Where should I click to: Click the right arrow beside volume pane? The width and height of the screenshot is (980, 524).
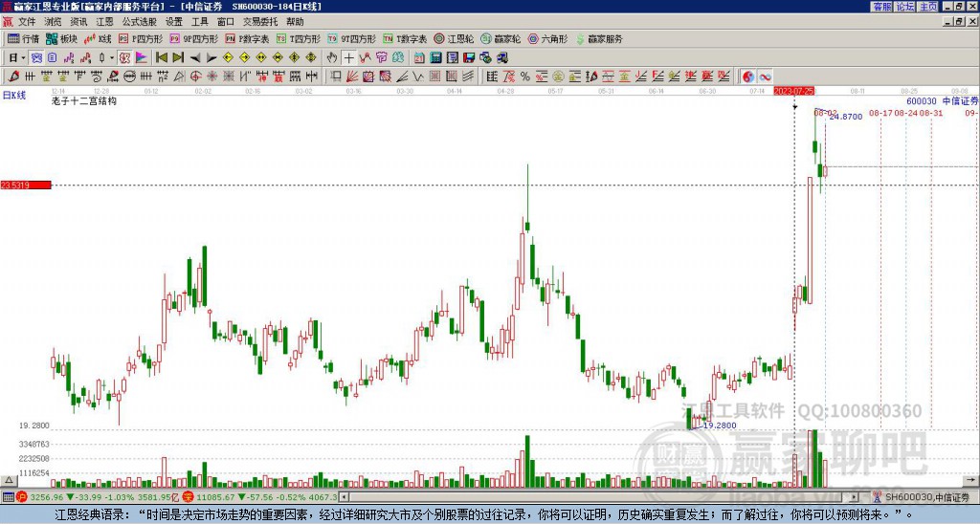[972, 480]
